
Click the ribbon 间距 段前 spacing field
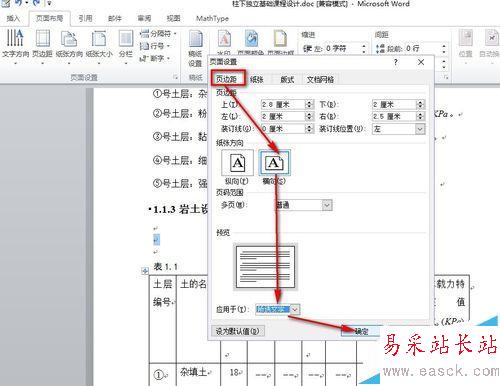pyautogui.click(x=422, y=49)
